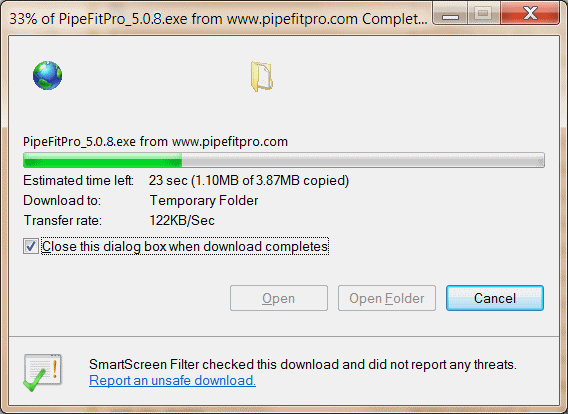The image size is (568, 414).
Task: Open the 'Report an unsafe download' link
Action: point(172,380)
